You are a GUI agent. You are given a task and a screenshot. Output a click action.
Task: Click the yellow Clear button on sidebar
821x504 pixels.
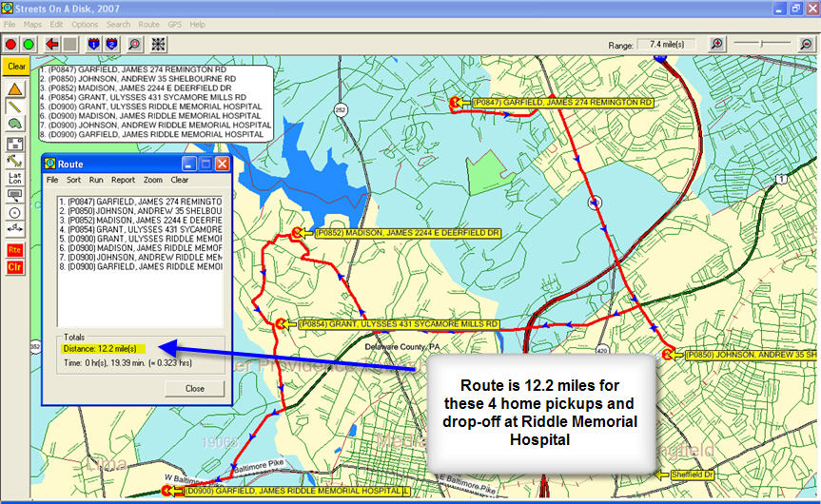point(16,67)
